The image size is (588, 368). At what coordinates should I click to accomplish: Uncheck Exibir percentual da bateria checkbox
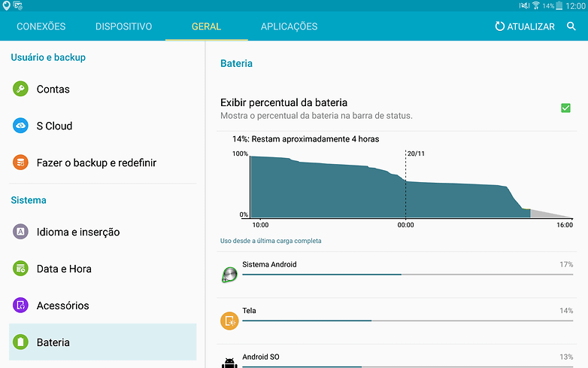(x=565, y=108)
